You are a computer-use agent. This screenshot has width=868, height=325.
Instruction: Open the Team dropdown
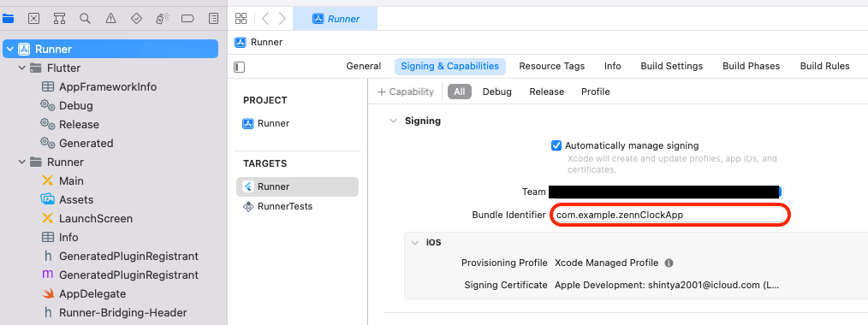click(665, 192)
